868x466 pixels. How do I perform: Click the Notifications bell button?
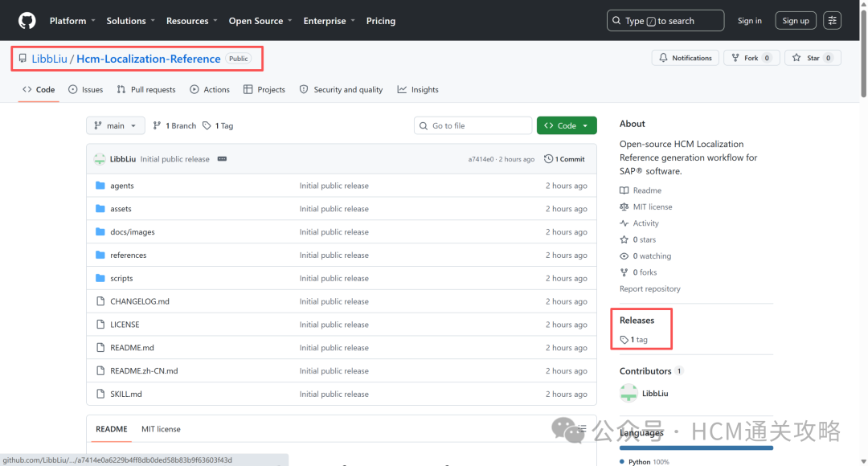click(x=686, y=58)
